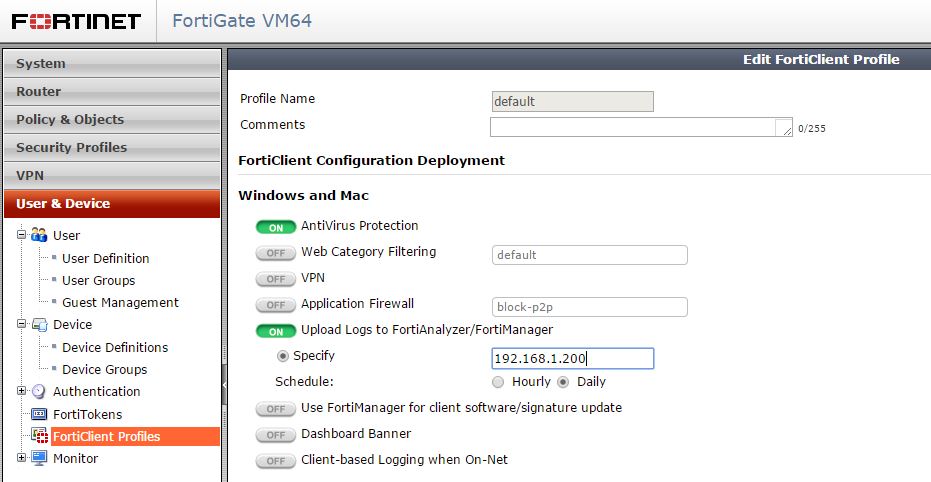Image resolution: width=931 pixels, height=482 pixels.
Task: Click the FortiAnalyzer IP address field
Action: tap(572, 358)
